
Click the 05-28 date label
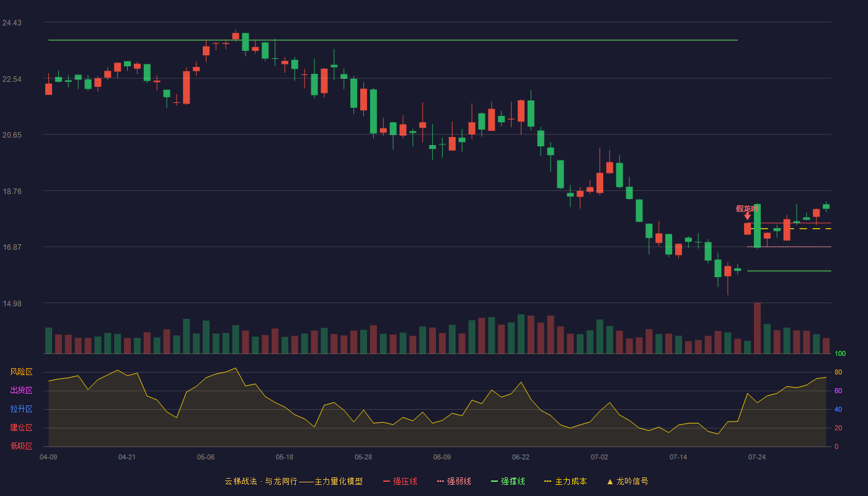pyautogui.click(x=363, y=457)
